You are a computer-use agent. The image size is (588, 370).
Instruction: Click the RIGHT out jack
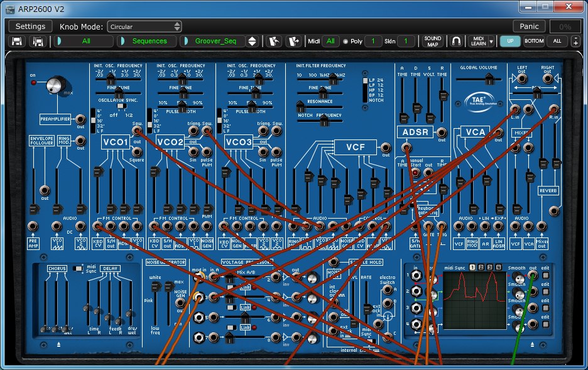click(548, 79)
